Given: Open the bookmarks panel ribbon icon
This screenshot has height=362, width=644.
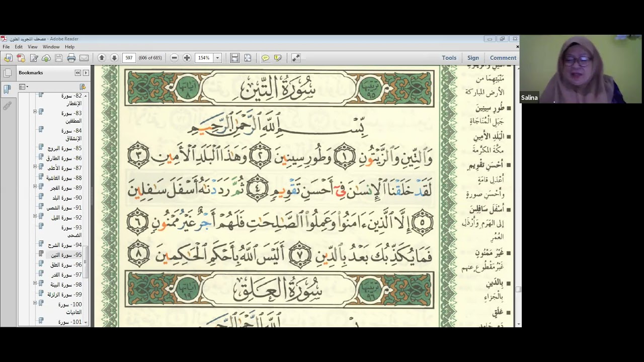Looking at the screenshot, I should click(x=7, y=89).
